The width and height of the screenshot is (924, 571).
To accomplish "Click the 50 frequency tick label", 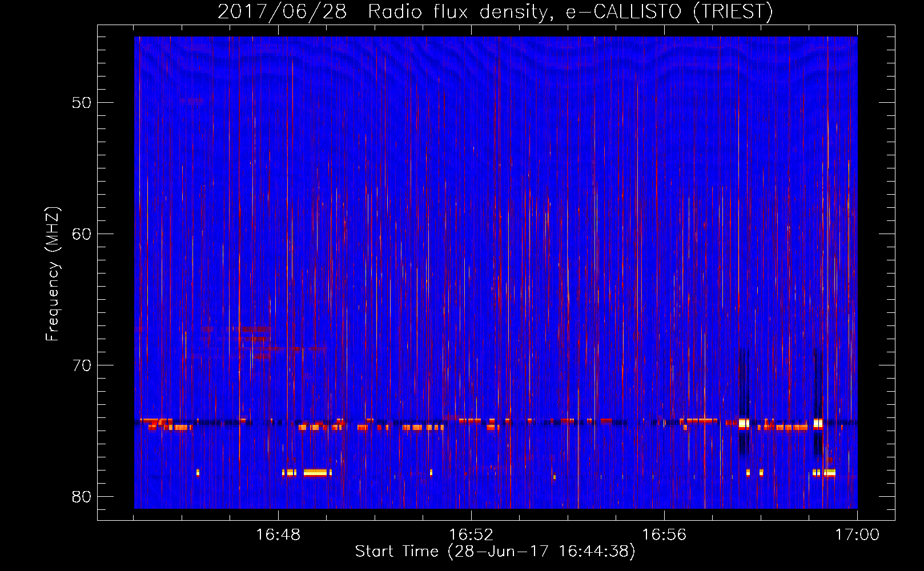I will (82, 103).
